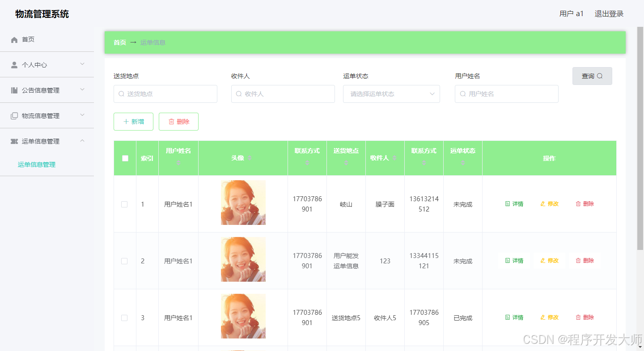
Task: Click the avatar thumbnail in row 1
Action: click(243, 203)
